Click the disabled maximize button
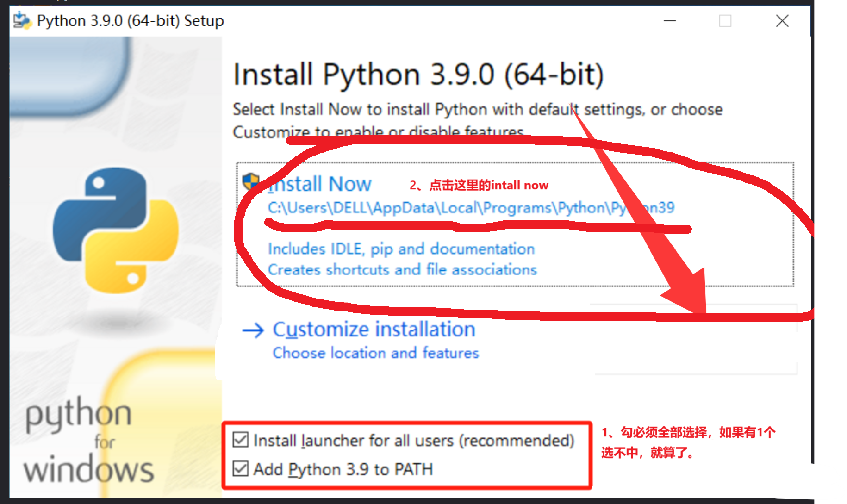Viewport: 847px width, 504px height. coord(725,21)
